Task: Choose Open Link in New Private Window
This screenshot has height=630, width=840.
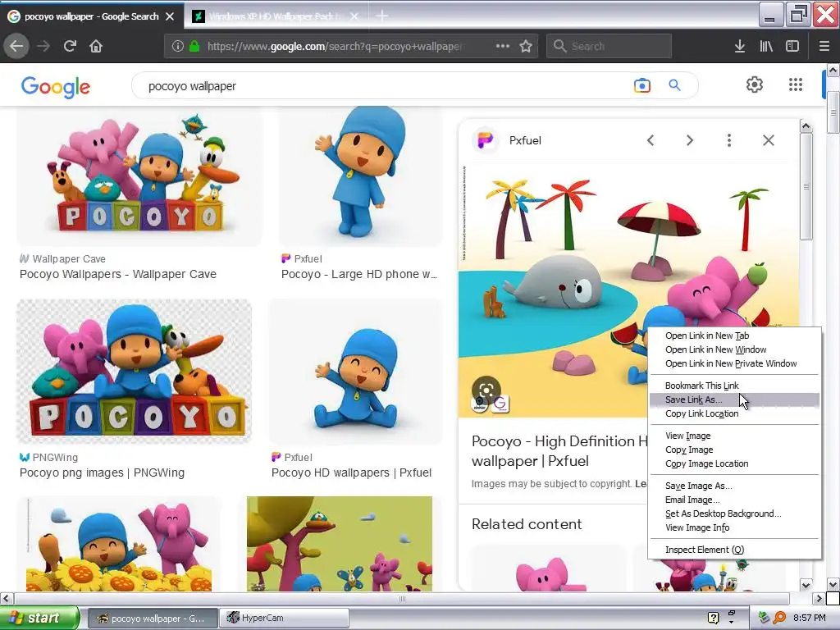Action: point(731,363)
